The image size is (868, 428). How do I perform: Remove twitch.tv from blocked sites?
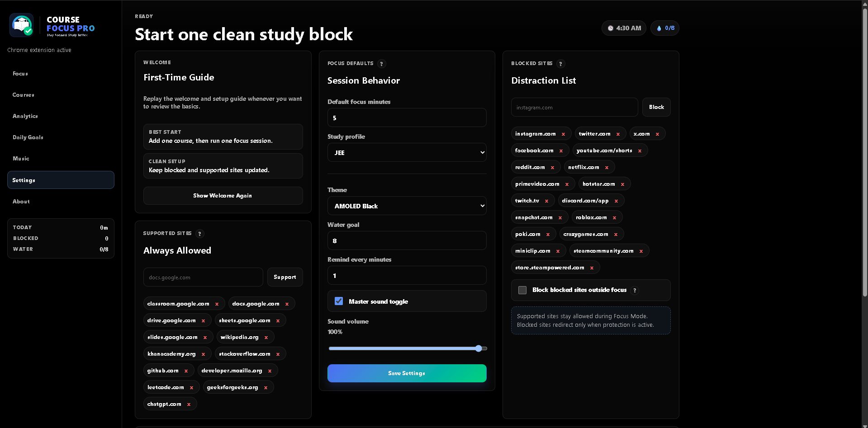tap(546, 201)
